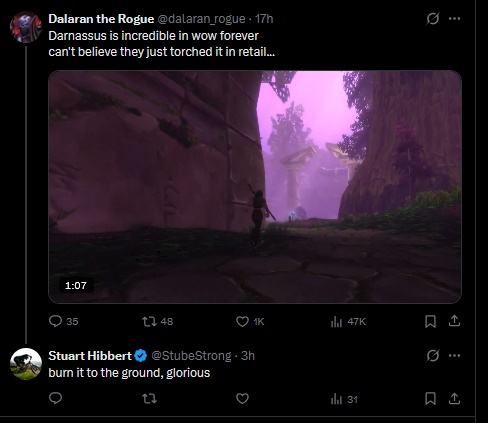Open more options on Stuart Hibbert's reply
Viewport: 488px width, 423px height.
(454, 356)
